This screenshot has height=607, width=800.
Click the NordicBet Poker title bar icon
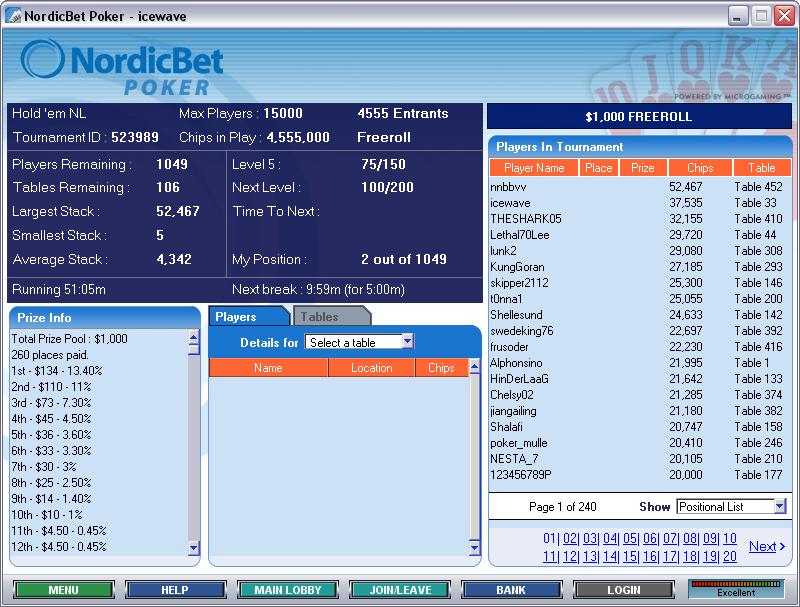(x=13, y=15)
